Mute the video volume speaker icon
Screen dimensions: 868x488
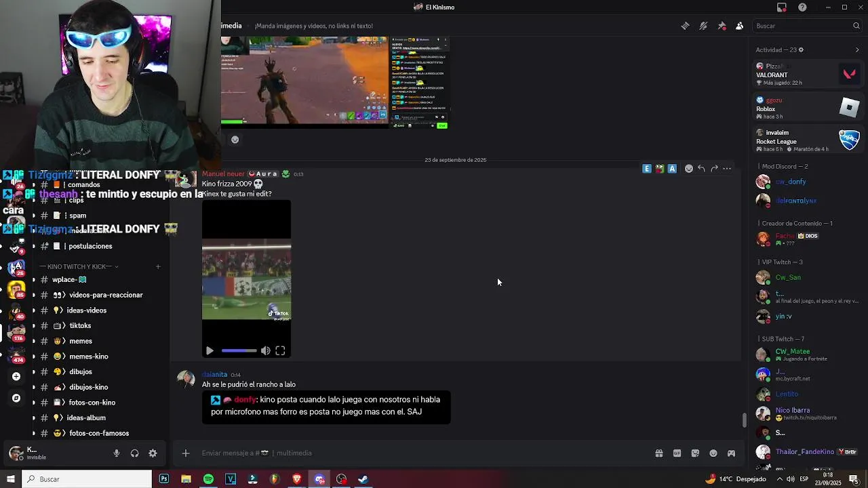coord(266,350)
